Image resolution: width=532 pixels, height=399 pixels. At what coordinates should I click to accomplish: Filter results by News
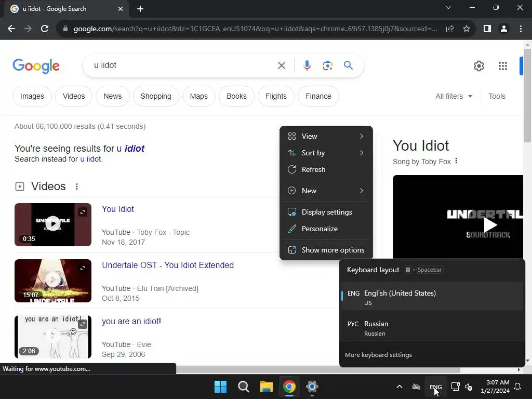[x=113, y=96]
